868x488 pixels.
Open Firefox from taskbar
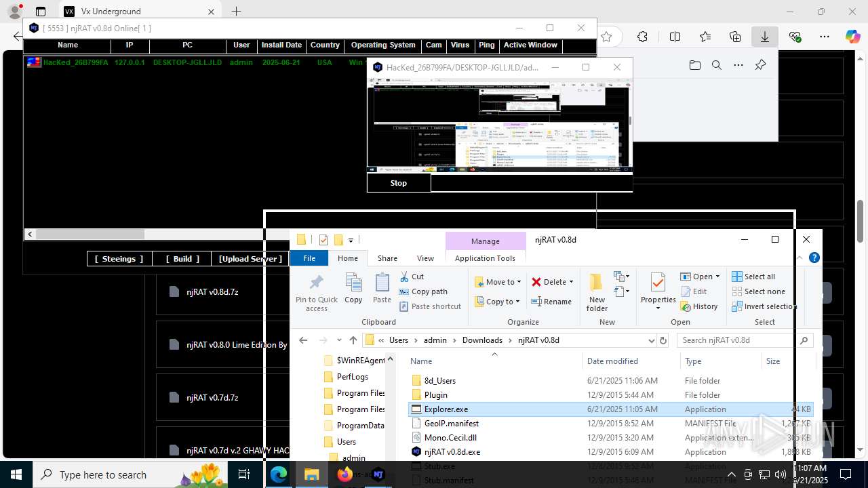(x=344, y=474)
